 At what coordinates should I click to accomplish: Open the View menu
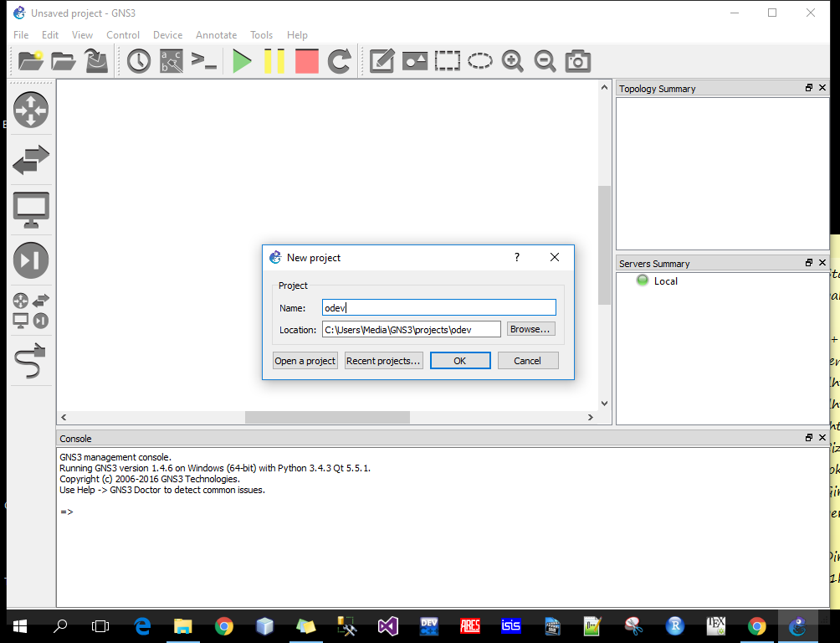point(82,35)
